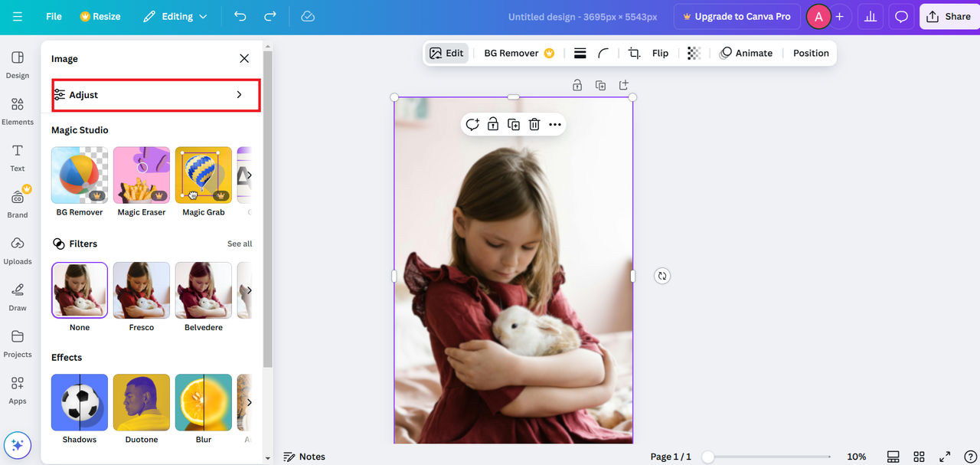Image resolution: width=980 pixels, height=465 pixels.
Task: Open the grid view icon
Action: [x=919, y=457]
